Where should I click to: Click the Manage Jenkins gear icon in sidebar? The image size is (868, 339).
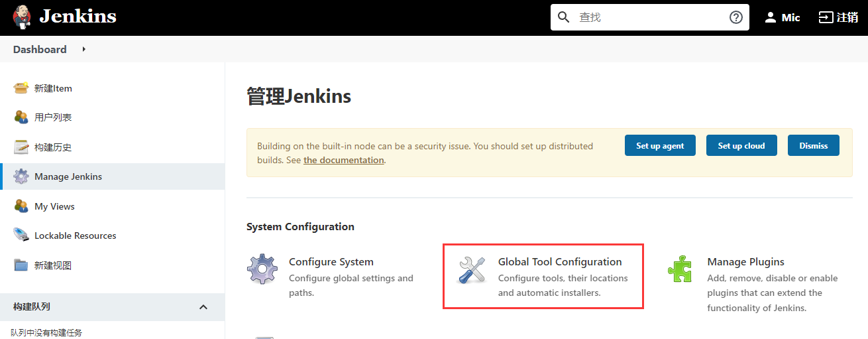[x=21, y=176]
